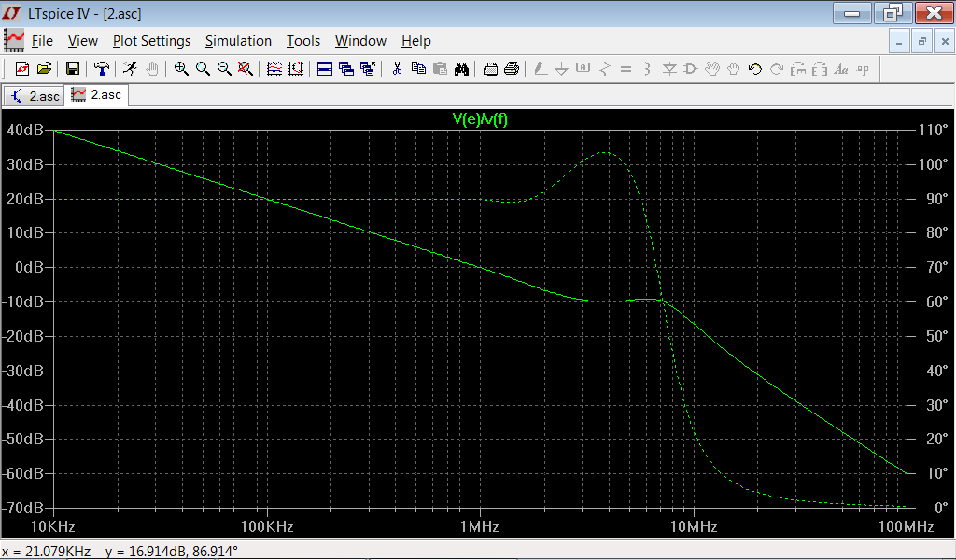
Task: Select the Diode component tool
Action: point(669,69)
